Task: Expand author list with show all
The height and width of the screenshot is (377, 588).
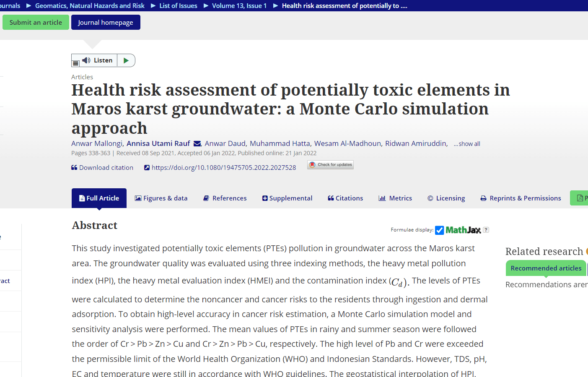Action: [x=467, y=144]
